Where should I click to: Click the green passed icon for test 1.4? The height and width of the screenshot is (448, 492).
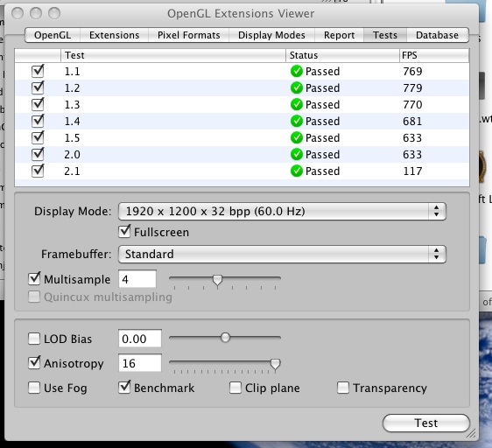click(x=296, y=121)
